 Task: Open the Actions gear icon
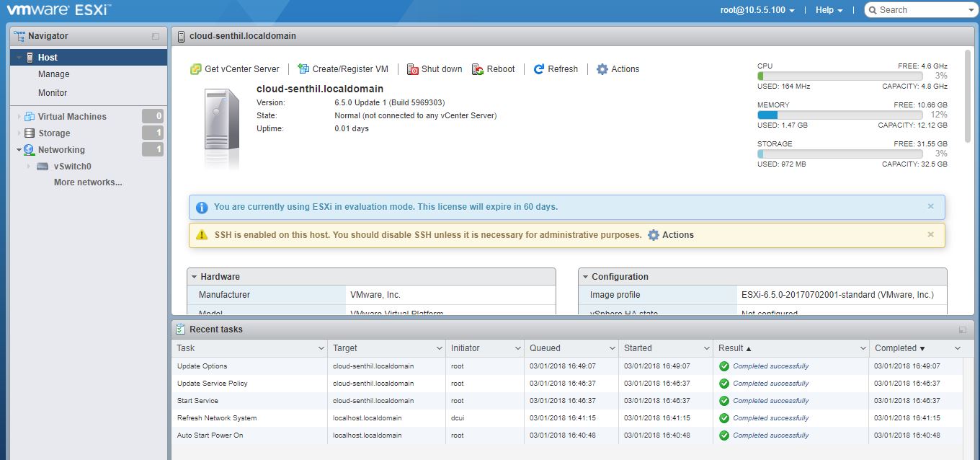pos(602,68)
